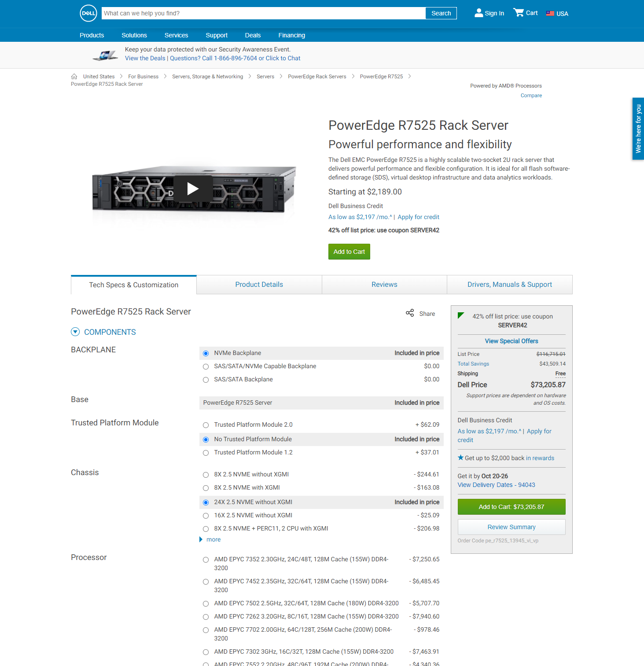The width and height of the screenshot is (644, 666).
Task: Click the 1-866-896-7604 call link
Action: point(236,58)
